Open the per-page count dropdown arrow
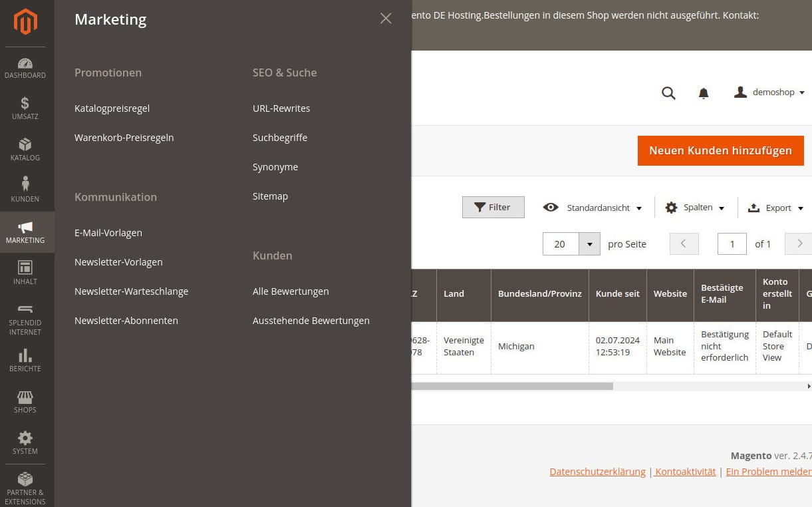Screen dimensions: 812x507 589,244
